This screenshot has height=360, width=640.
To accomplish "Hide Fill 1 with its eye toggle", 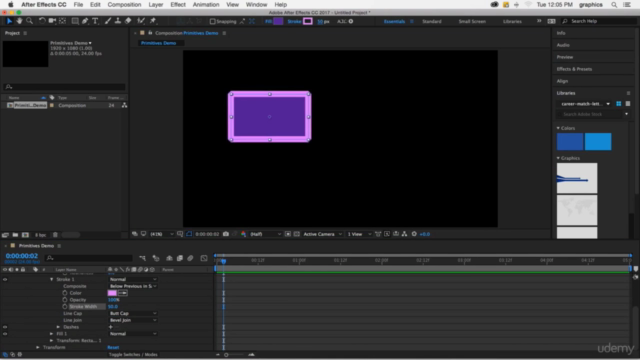I will (x=5, y=334).
